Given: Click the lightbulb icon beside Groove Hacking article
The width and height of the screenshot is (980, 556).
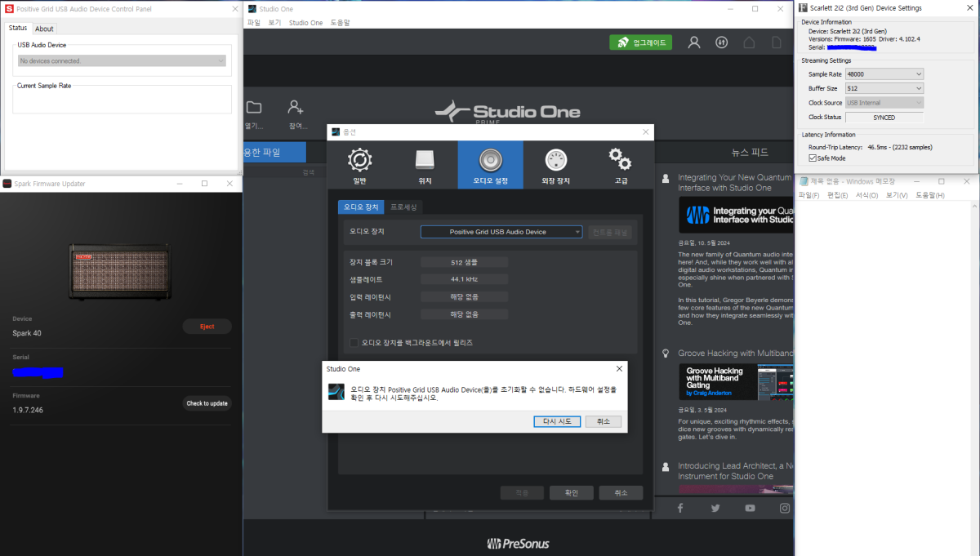Looking at the screenshot, I should coord(666,354).
